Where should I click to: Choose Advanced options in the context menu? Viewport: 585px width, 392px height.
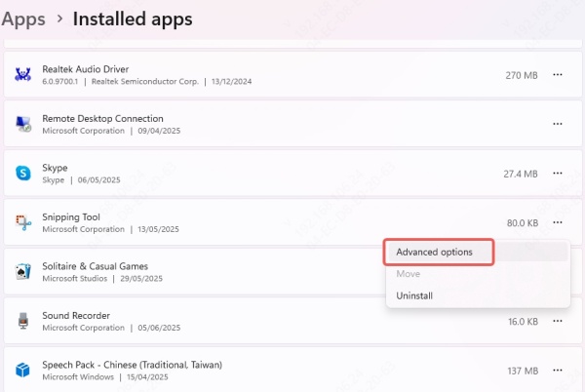478,253
